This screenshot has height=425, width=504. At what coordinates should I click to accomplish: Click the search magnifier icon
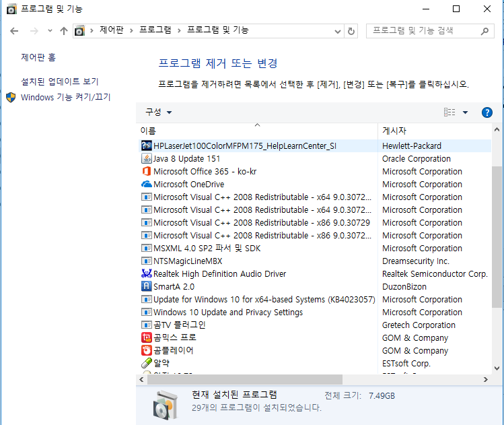tap(484, 31)
